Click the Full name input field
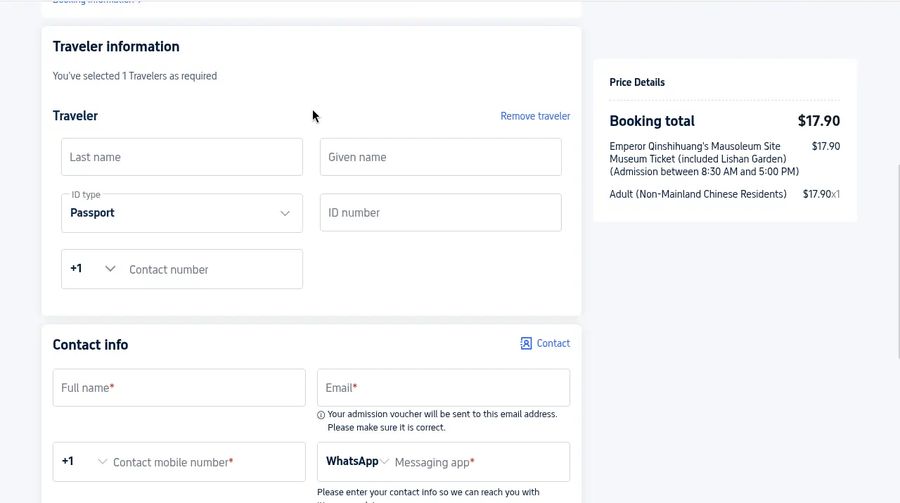Screen dimensions: 900x503 (179, 388)
